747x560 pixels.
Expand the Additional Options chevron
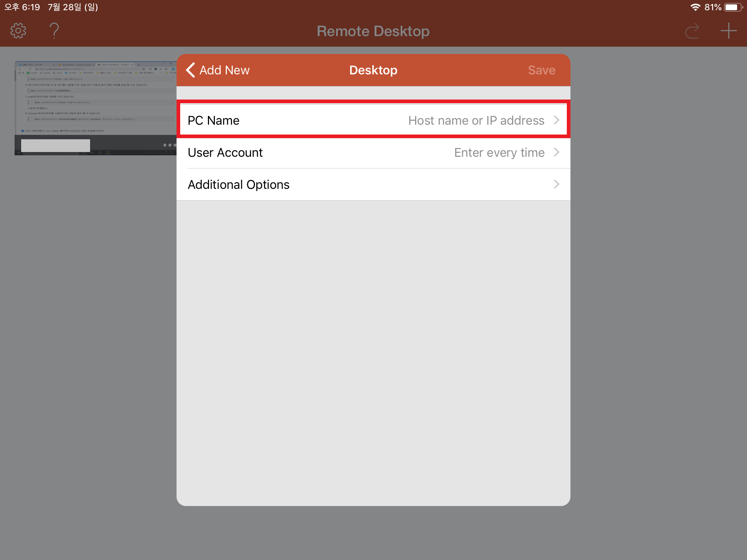[x=556, y=184]
